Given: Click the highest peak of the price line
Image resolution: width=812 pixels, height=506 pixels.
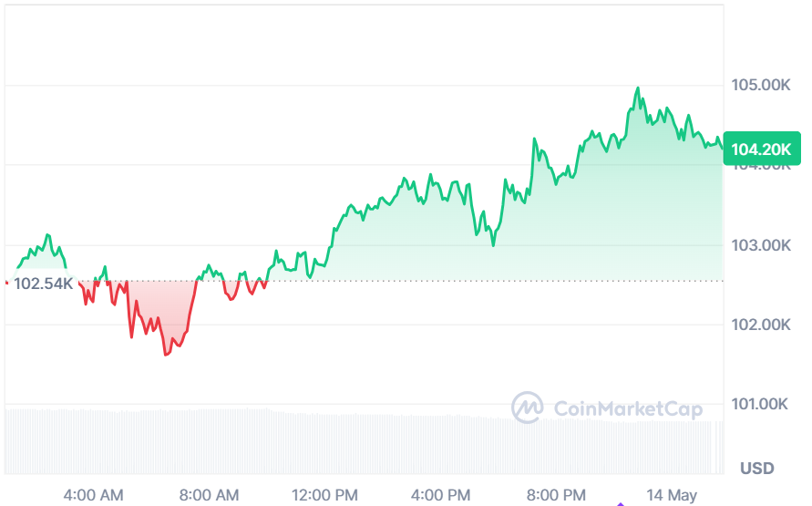Looking at the screenshot, I should click(x=637, y=88).
